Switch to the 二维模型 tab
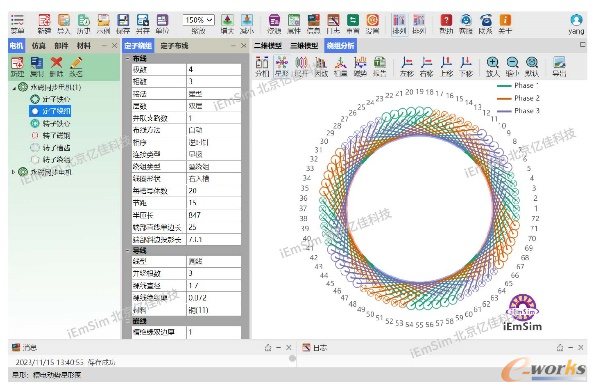Viewport: 596px width, 392px height. (x=268, y=46)
